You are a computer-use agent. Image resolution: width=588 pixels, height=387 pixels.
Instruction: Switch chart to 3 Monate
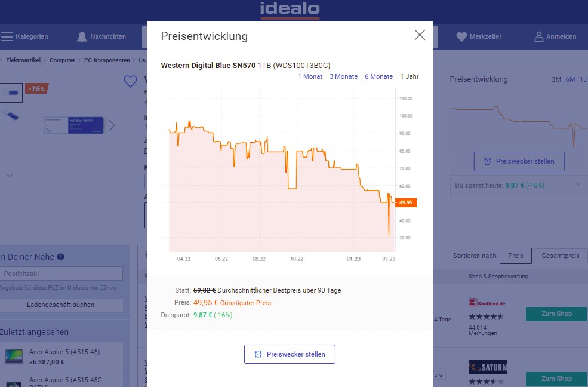pyautogui.click(x=343, y=76)
